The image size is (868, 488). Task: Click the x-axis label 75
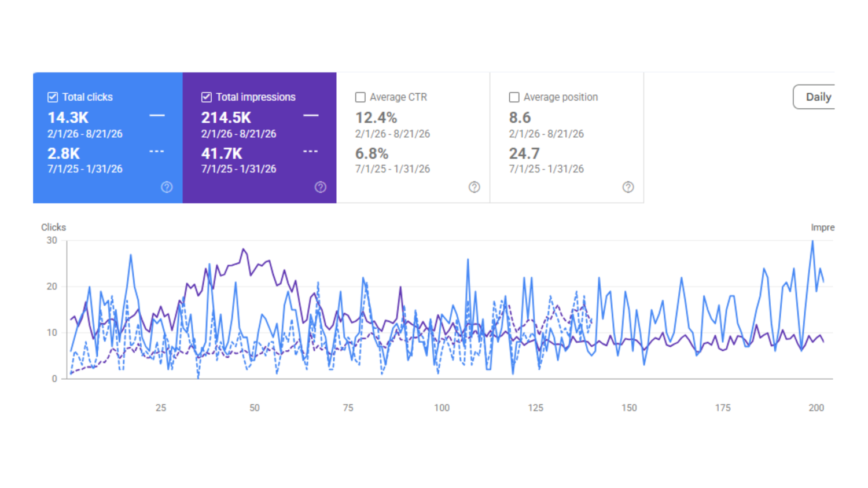[348, 408]
